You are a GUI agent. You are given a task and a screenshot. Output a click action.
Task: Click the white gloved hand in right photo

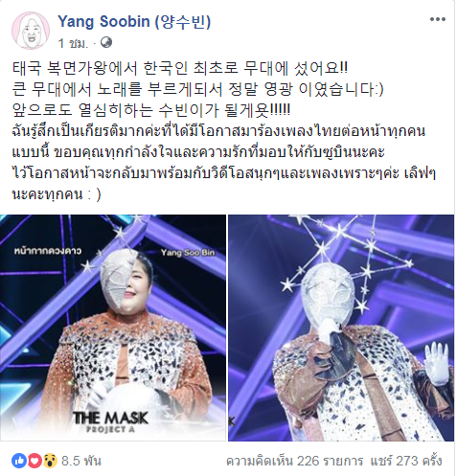click(437, 362)
